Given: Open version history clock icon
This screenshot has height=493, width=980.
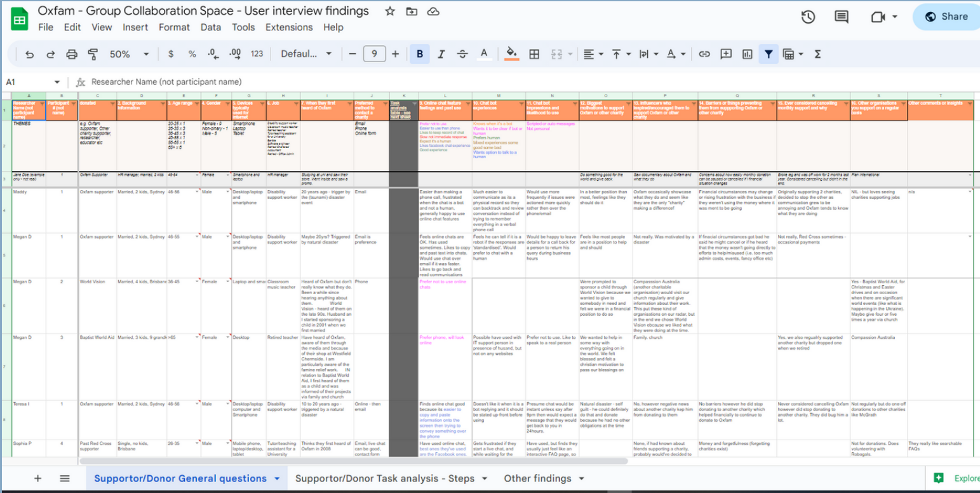Looking at the screenshot, I should tap(808, 17).
